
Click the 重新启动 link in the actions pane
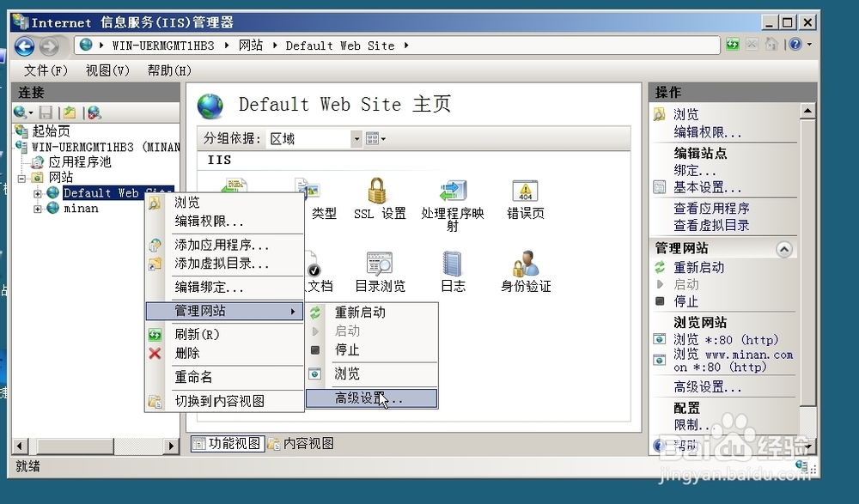(x=698, y=267)
